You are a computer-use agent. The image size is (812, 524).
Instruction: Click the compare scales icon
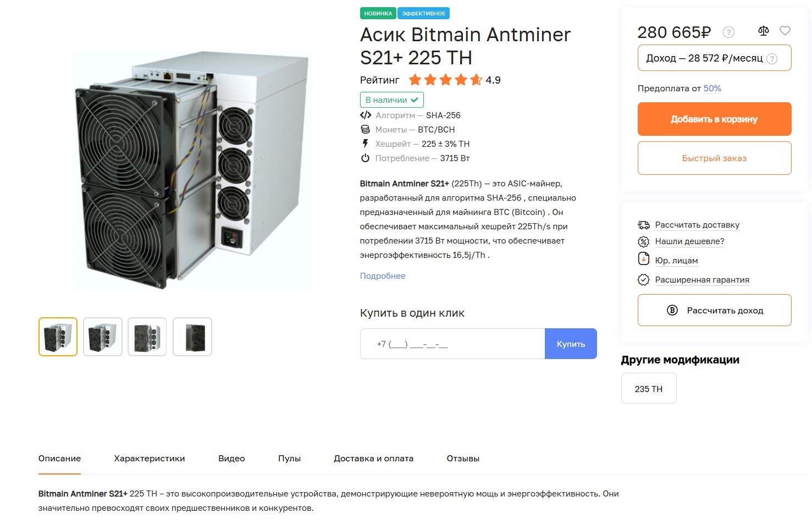coord(764,31)
